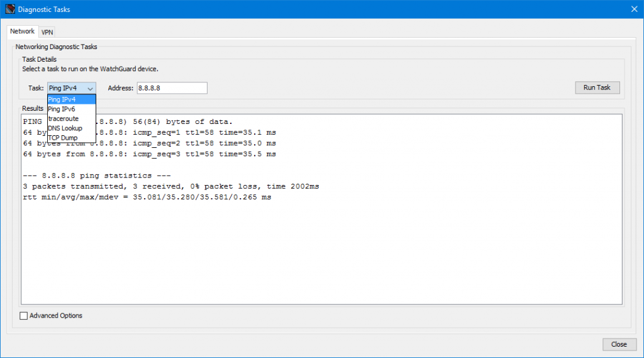
Task: Select the Network tab
Action: tap(22, 31)
